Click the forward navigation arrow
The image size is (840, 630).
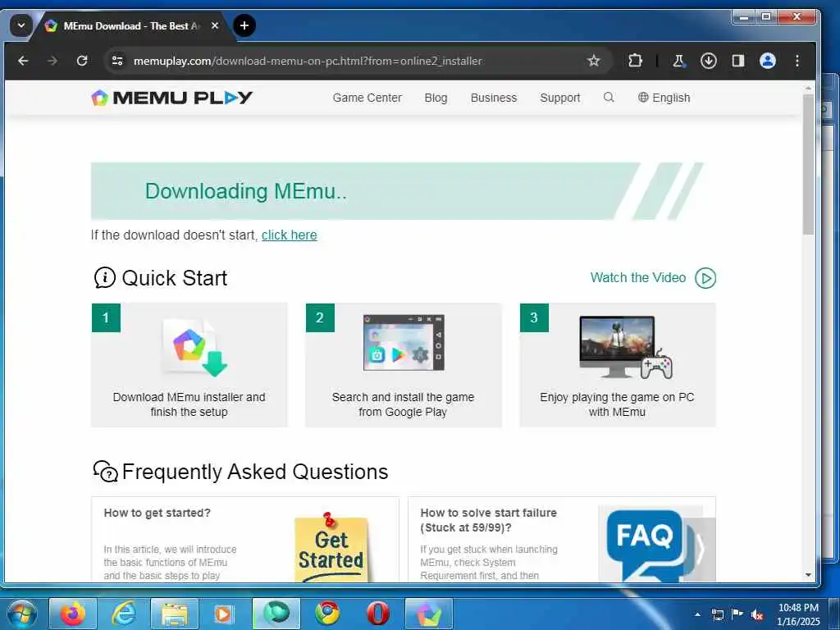(52, 61)
